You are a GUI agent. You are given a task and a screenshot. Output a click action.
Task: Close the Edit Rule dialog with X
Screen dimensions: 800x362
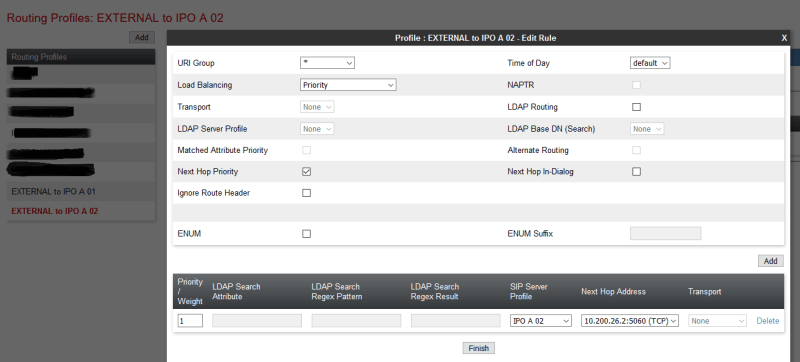pos(784,38)
